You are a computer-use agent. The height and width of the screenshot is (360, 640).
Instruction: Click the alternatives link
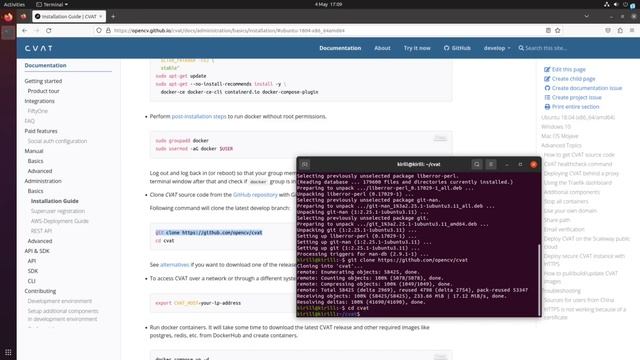tap(175, 264)
